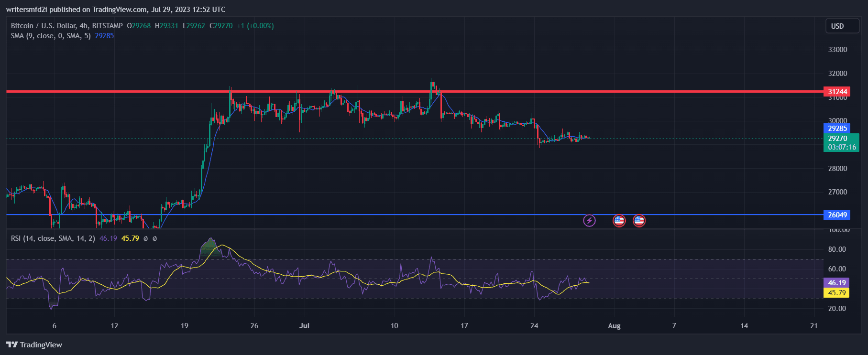The height and width of the screenshot is (355, 868).
Task: Click the Bitcoin / U.S. Dollar symbol title
Action: 66,26
